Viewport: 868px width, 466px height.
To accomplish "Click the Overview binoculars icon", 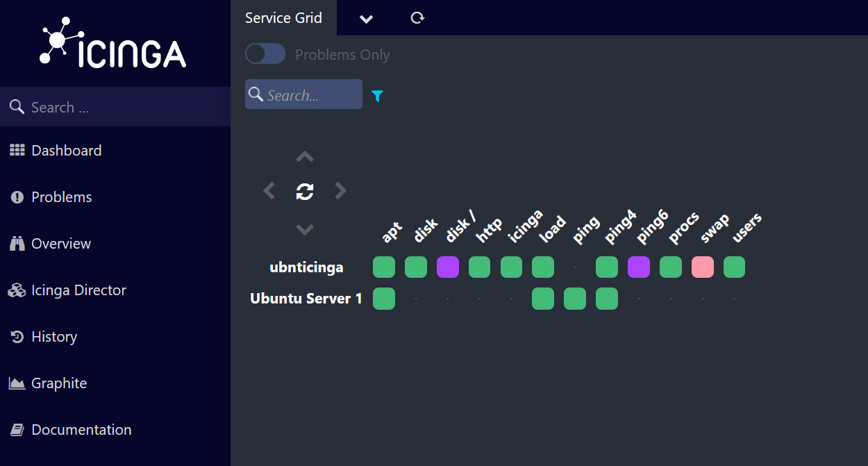I will coord(17,244).
